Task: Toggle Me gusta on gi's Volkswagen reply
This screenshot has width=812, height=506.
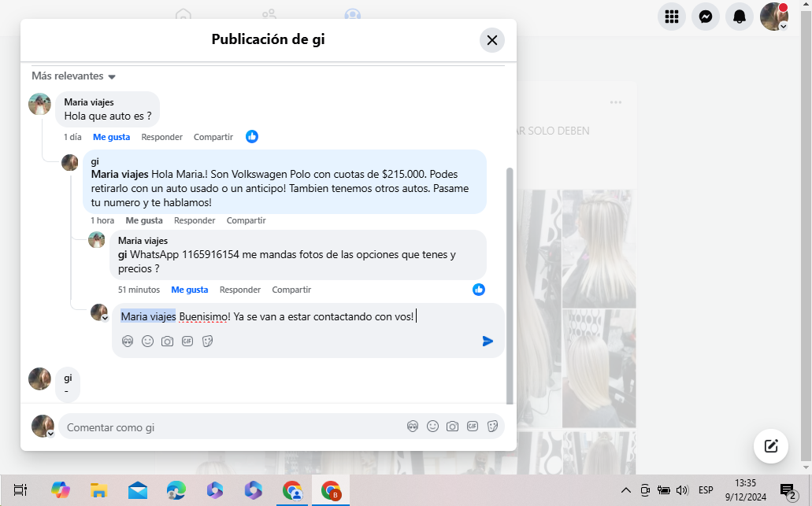Action: tap(144, 220)
